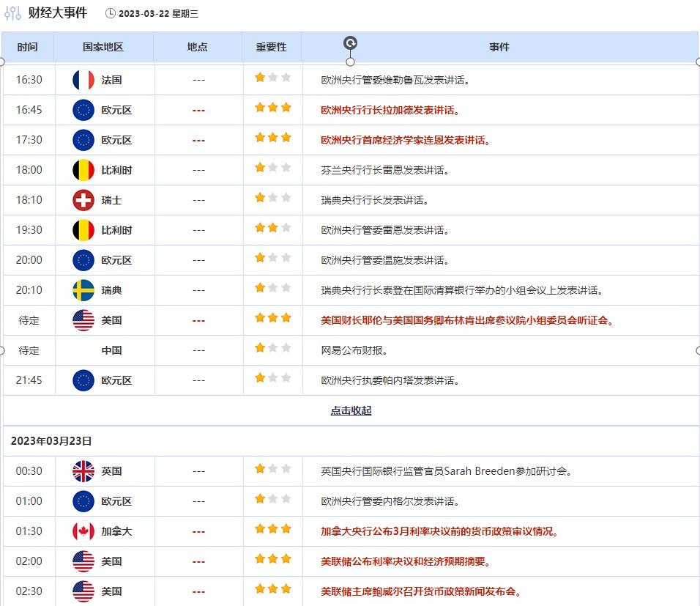700x606 pixels.
Task: Open the 美联储公布利率决议和经济预期摘要 event
Action: click(406, 561)
